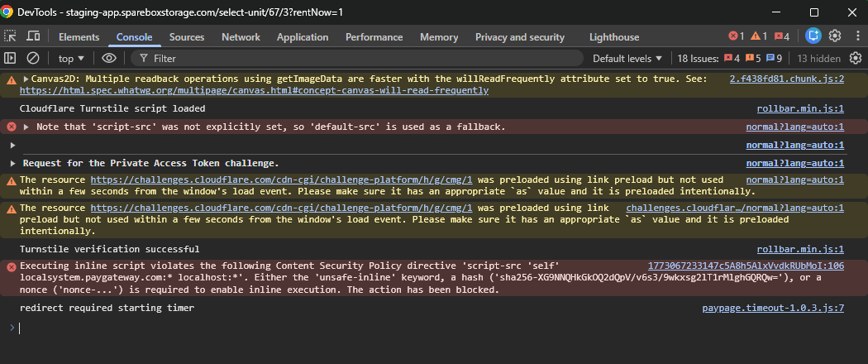Open the DevTools three-dot more menu
Viewport: 868px width, 364px height.
pos(856,36)
